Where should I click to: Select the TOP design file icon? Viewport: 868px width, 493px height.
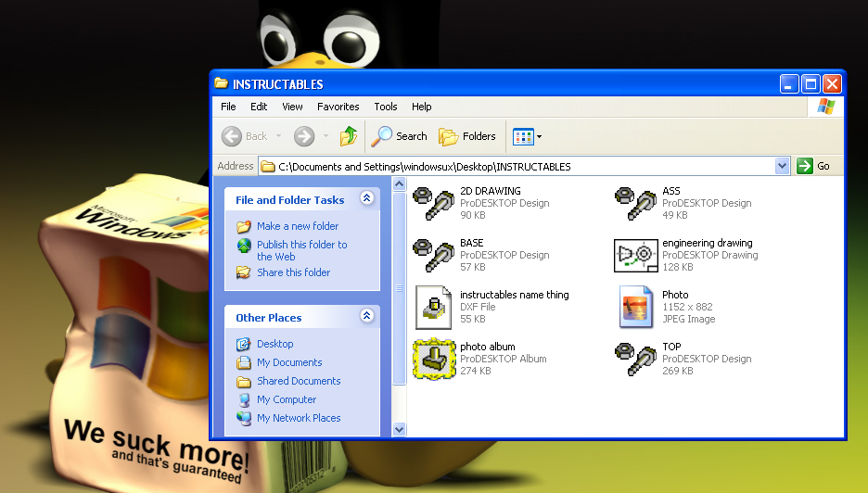click(635, 360)
